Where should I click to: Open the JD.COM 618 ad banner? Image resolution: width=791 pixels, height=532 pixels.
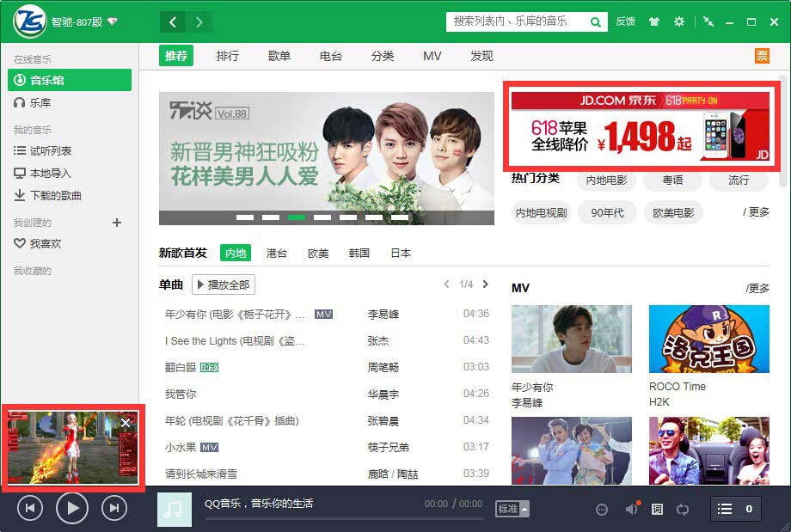click(641, 126)
